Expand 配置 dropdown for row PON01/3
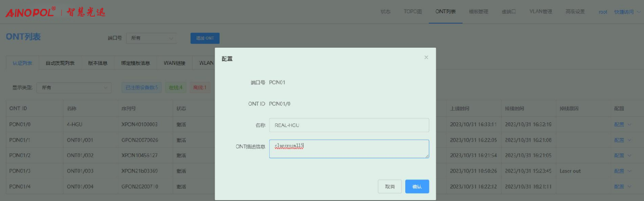Image resolution: width=644 pixels, height=201 pixels. pos(623,171)
